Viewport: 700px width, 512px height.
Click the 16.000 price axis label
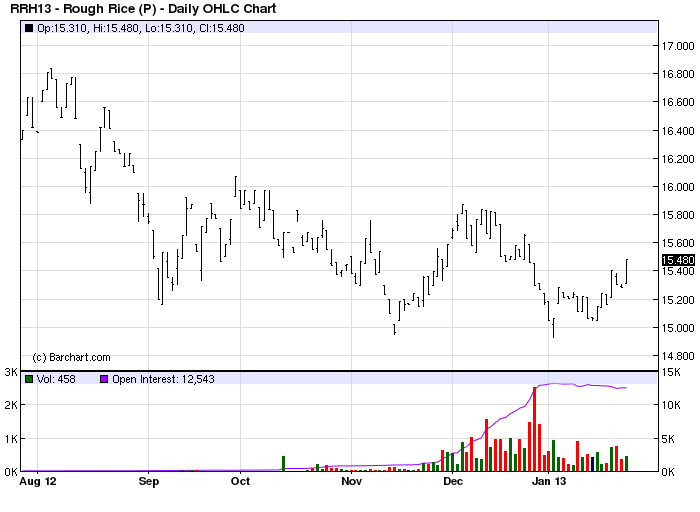678,187
